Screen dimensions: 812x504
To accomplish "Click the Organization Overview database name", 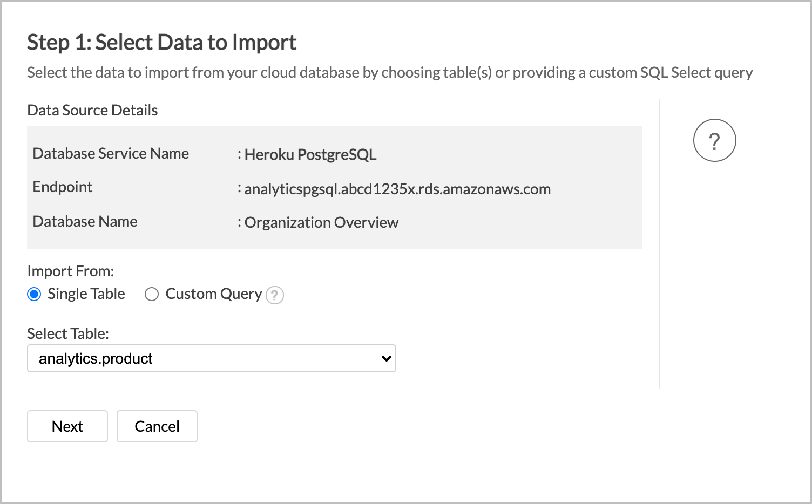I will click(321, 222).
